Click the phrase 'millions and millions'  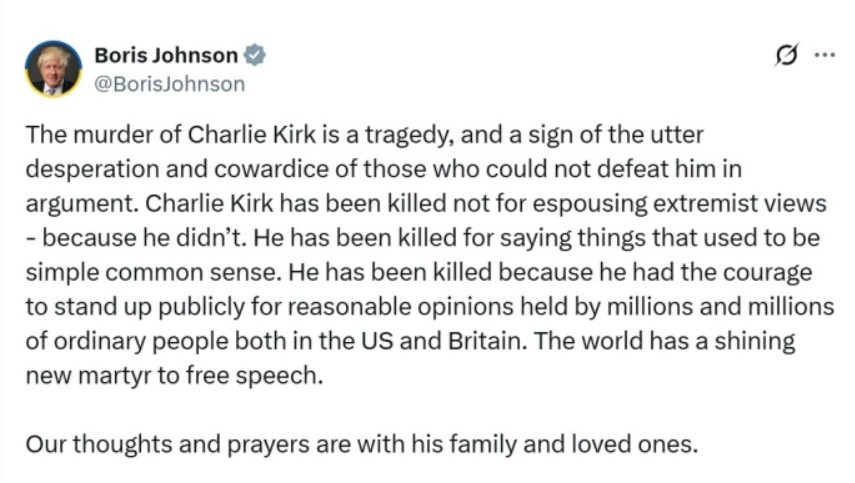click(x=720, y=306)
